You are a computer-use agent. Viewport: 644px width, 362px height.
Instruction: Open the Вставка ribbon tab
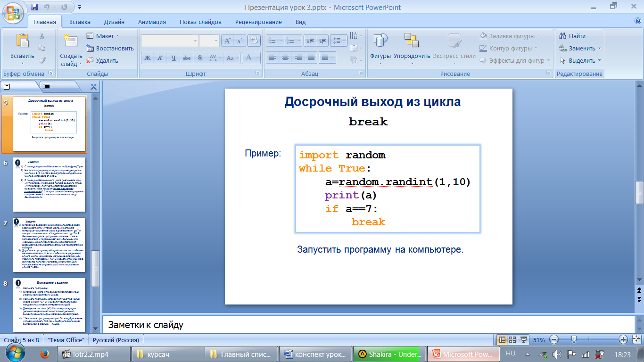(80, 22)
